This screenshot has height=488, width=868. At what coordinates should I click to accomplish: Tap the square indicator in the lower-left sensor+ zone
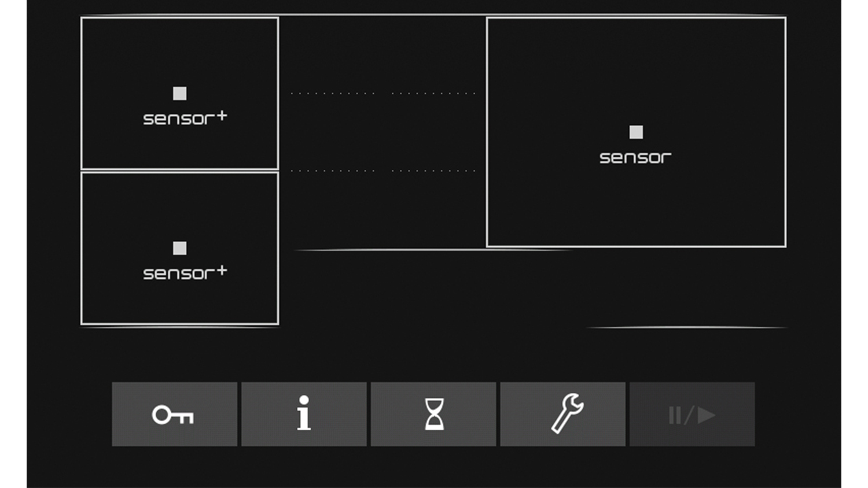tap(179, 248)
